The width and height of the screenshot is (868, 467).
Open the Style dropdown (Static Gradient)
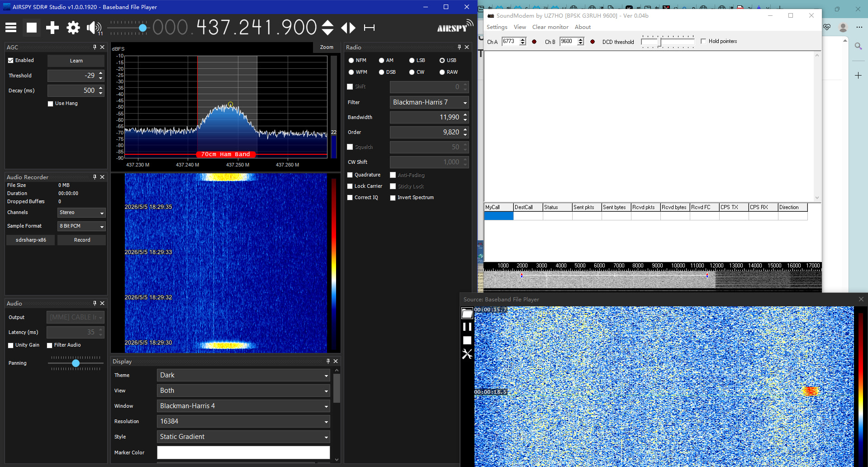click(243, 437)
